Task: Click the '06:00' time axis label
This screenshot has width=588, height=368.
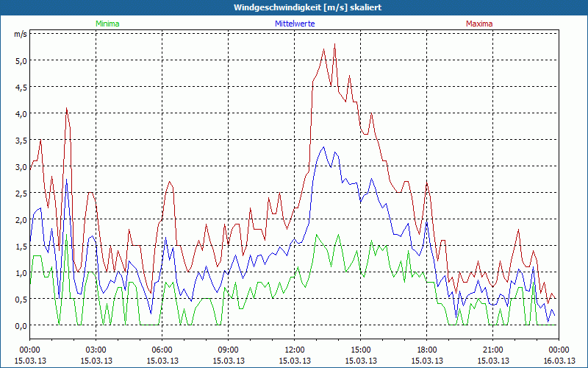Action: click(162, 350)
